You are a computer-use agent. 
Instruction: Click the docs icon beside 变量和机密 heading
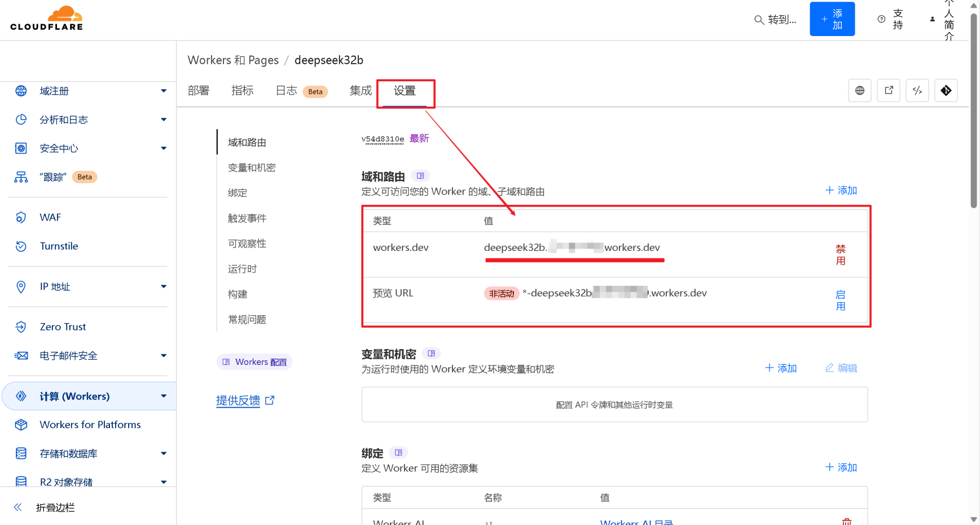pos(432,354)
